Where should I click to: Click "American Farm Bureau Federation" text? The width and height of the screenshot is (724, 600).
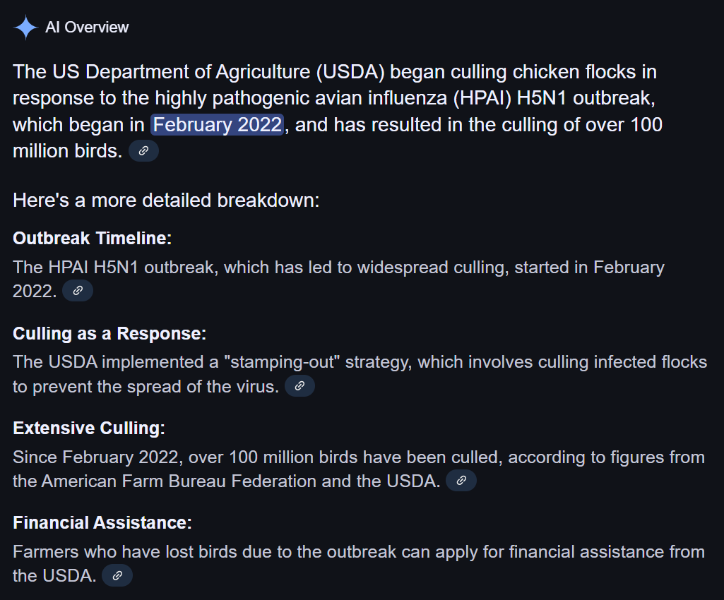click(179, 481)
